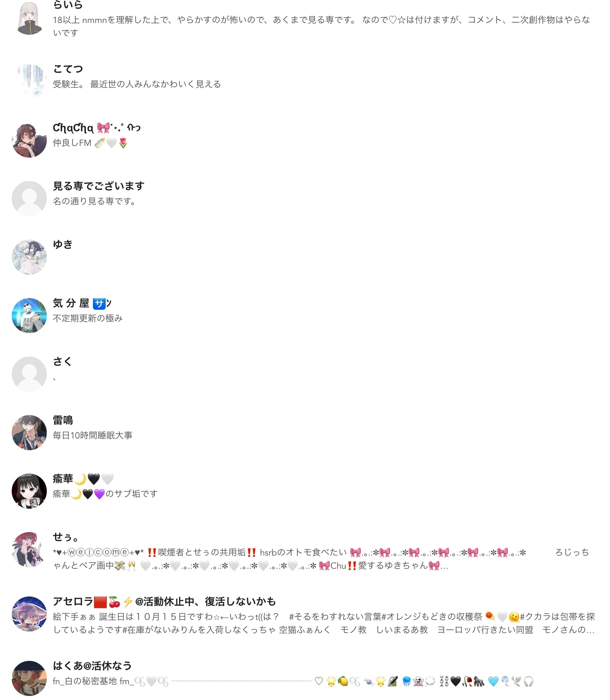
Task: Click the 雷鳴 username
Action: coord(63,420)
